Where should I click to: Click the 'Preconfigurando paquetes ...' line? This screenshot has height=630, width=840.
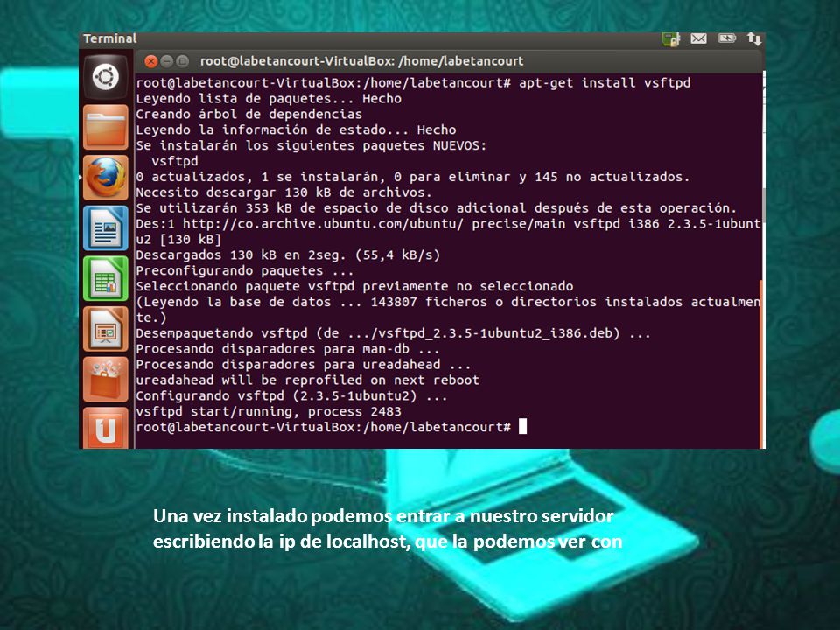[x=245, y=270]
